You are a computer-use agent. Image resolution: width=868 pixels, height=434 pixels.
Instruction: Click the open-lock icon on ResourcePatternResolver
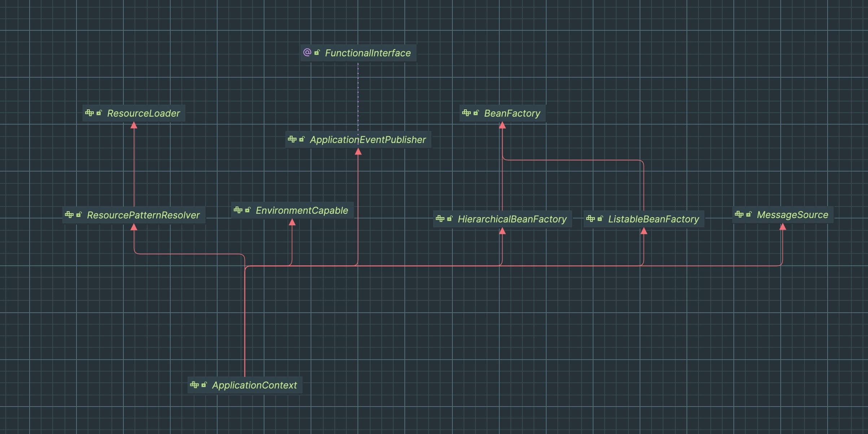pos(79,214)
